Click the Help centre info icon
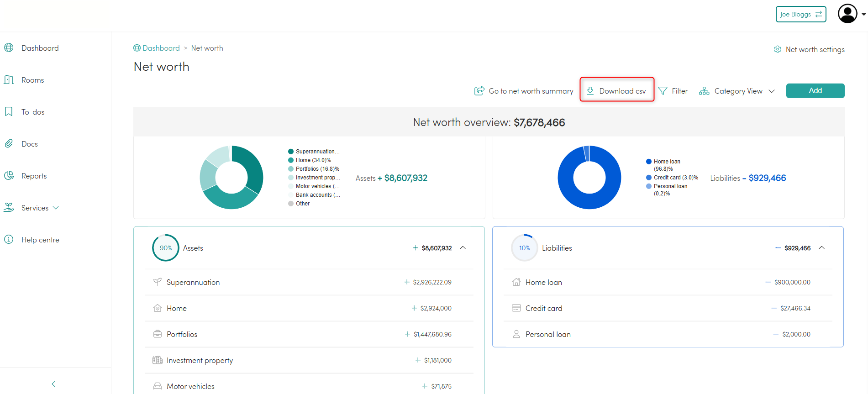 pyautogui.click(x=9, y=239)
